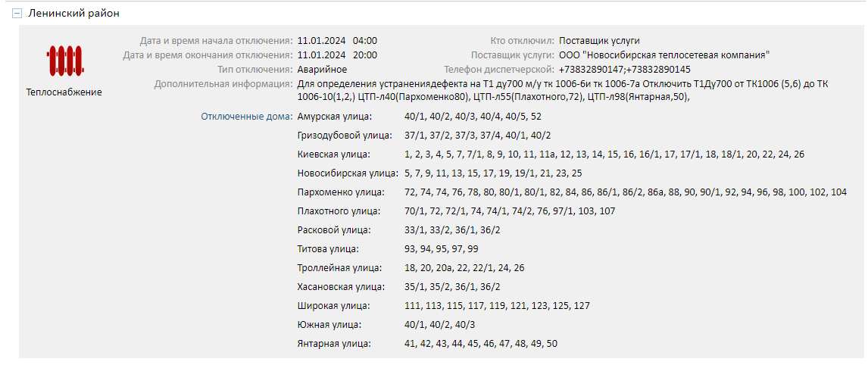Screen dimensions: 868x365
Task: Click the Новосибирская улица street name
Action: (x=348, y=174)
